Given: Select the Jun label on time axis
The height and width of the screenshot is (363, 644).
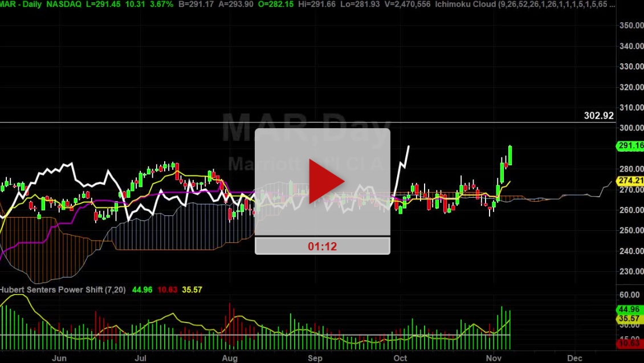Looking at the screenshot, I should [59, 358].
